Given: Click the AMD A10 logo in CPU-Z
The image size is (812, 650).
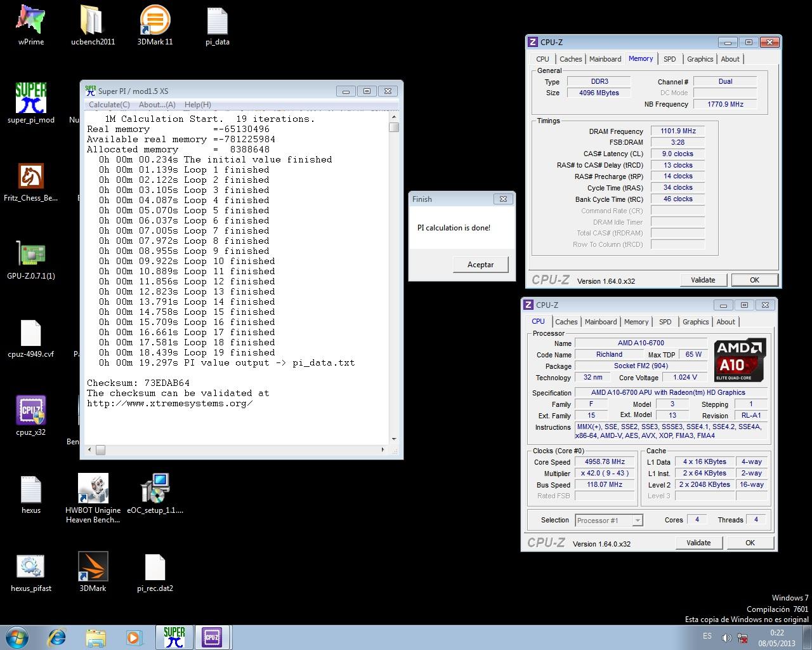Looking at the screenshot, I should (x=740, y=359).
